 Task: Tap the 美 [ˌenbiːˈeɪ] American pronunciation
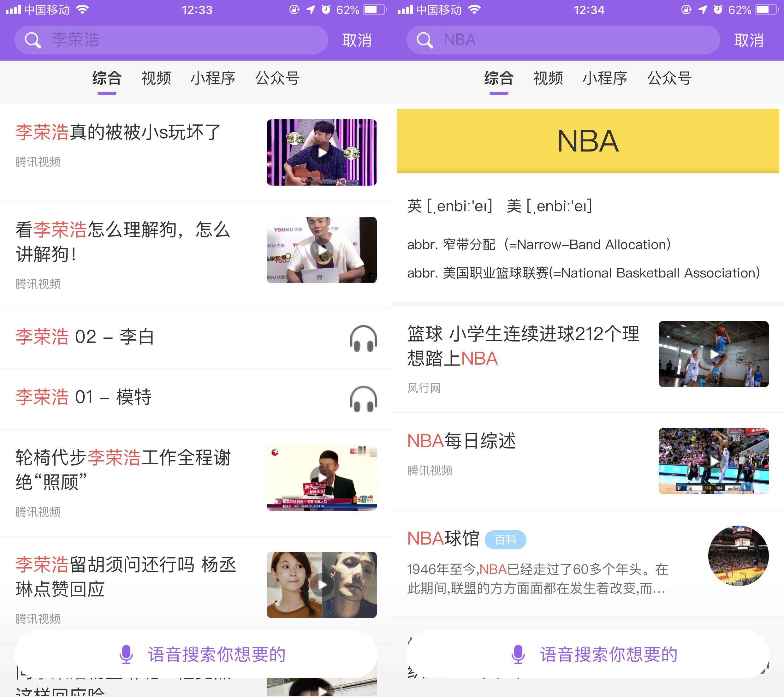[x=549, y=206]
